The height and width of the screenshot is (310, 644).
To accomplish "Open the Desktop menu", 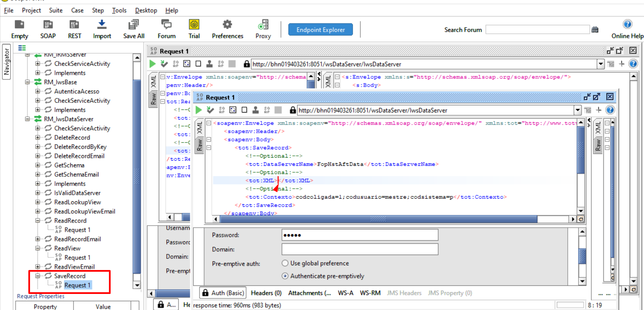I will click(x=146, y=10).
